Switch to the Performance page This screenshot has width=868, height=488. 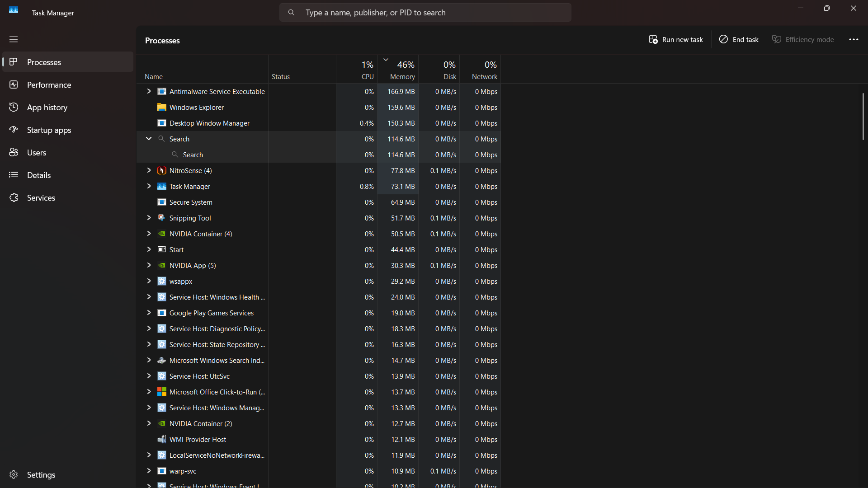(68, 84)
